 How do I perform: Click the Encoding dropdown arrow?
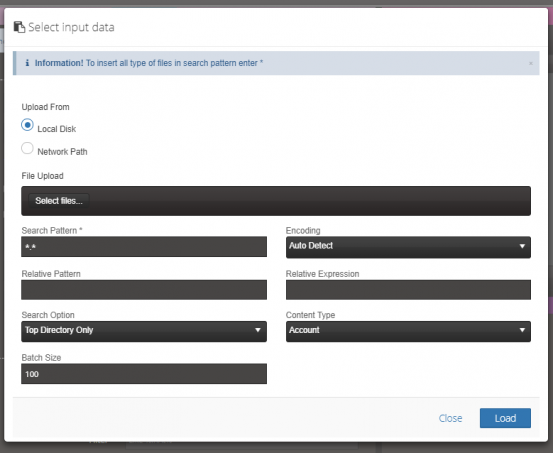tap(522, 246)
